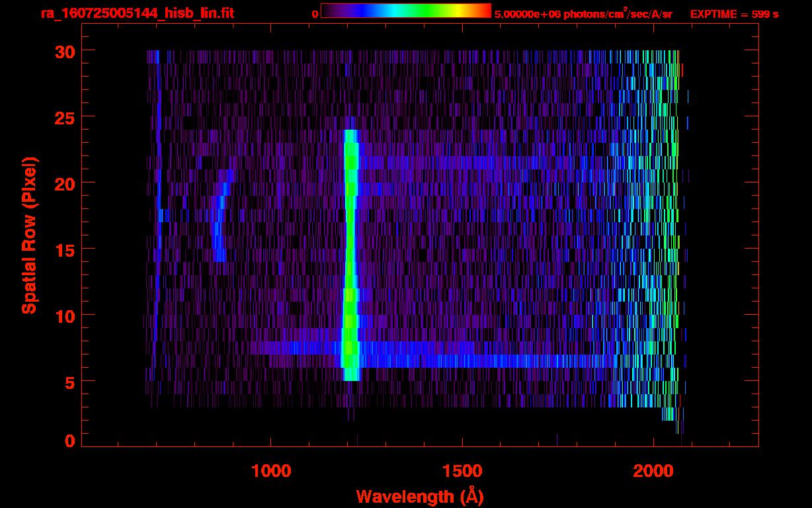Viewport: 812px width, 508px height.
Task: Click the rainbow color scale bar
Action: [x=405, y=11]
